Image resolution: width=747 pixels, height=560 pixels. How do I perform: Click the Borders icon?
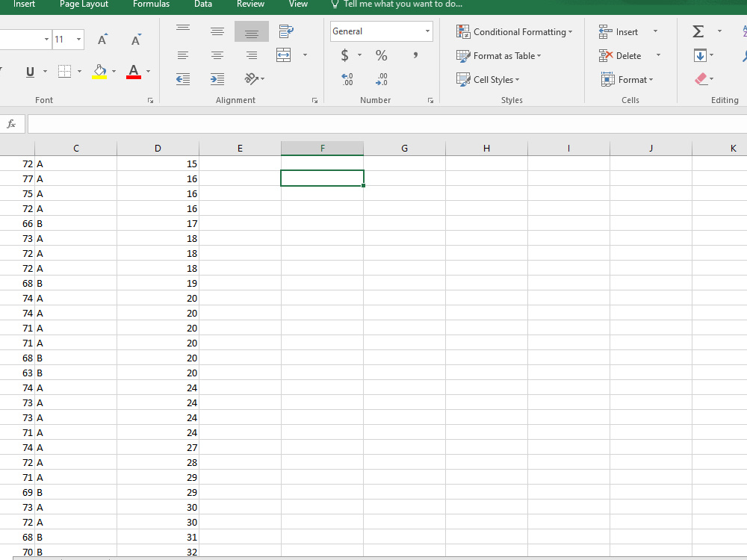click(x=64, y=72)
